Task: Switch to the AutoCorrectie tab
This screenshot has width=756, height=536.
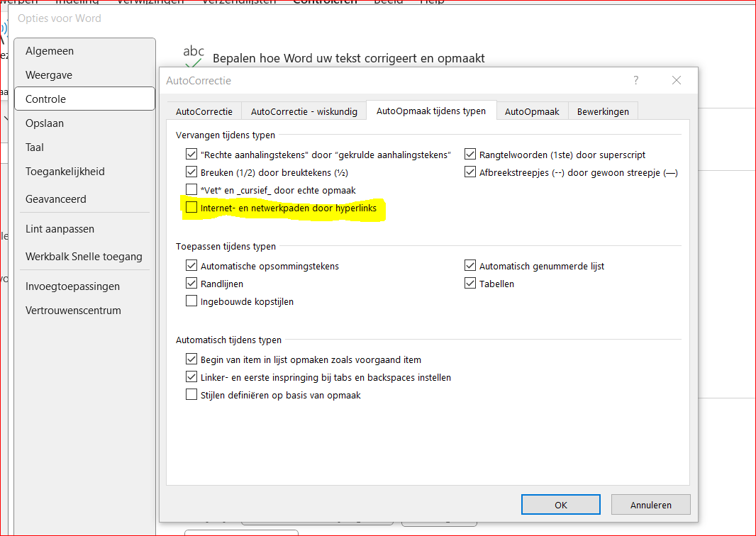Action: point(204,111)
